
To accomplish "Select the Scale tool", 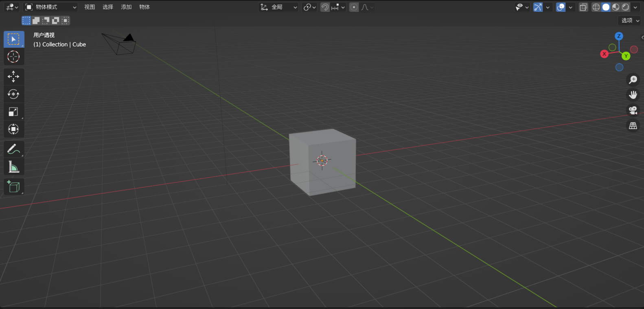I will point(14,112).
